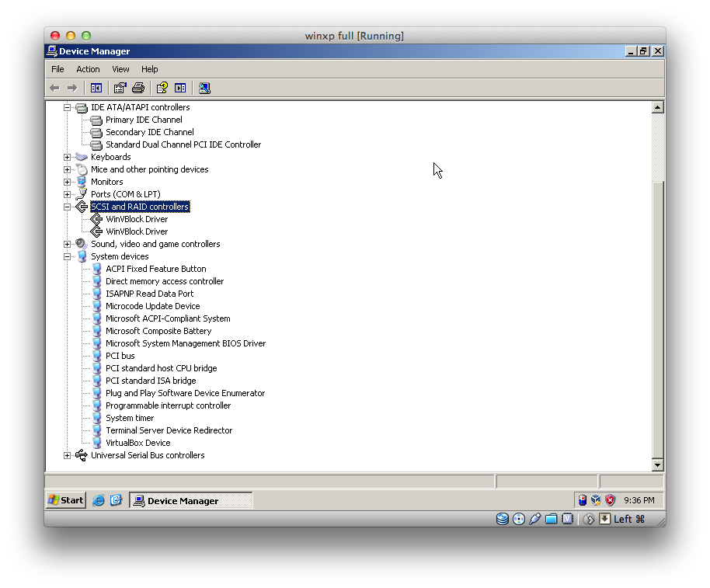This screenshot has height=588, width=710.
Task: Select PCI standard ISA bridge
Action: (x=151, y=381)
